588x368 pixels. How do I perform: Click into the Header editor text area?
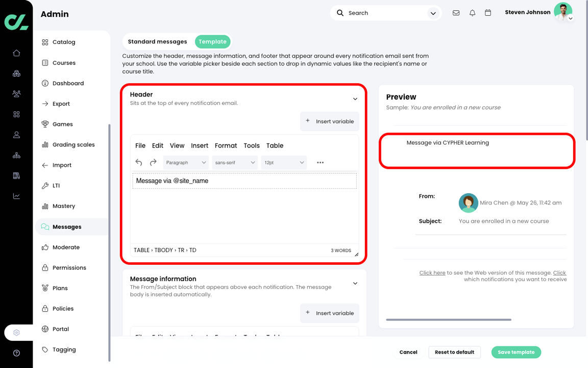[244, 208]
